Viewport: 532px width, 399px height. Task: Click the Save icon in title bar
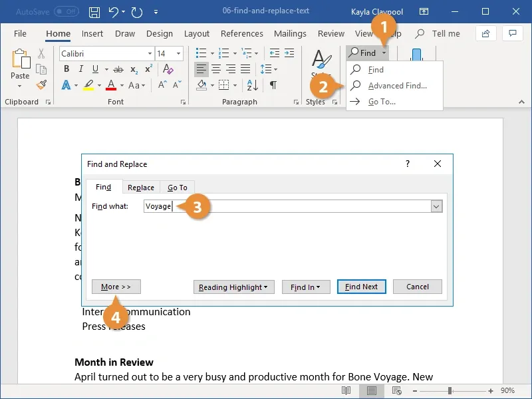[94, 12]
